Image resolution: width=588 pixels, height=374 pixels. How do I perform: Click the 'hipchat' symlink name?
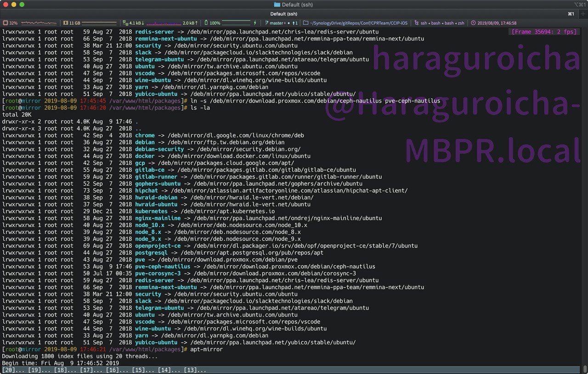click(147, 190)
